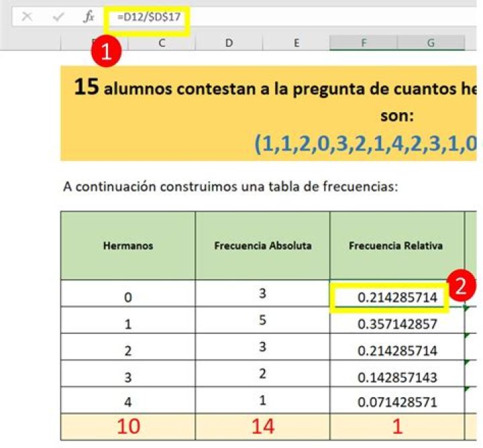Screen dimensions: 483x448
Task: Click the cancel (X) icon in formula bar
Action: 27,16
